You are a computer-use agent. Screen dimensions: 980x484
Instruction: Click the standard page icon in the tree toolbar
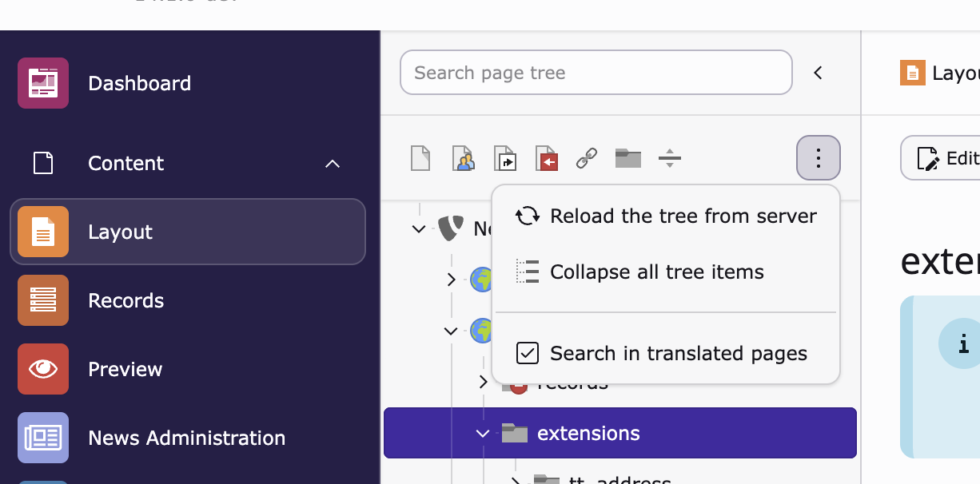[x=420, y=158]
